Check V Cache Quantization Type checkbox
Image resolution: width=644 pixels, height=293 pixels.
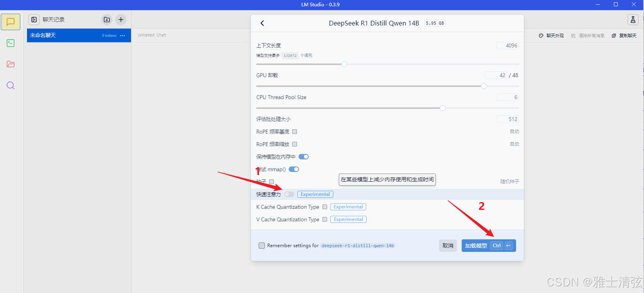pyautogui.click(x=325, y=219)
